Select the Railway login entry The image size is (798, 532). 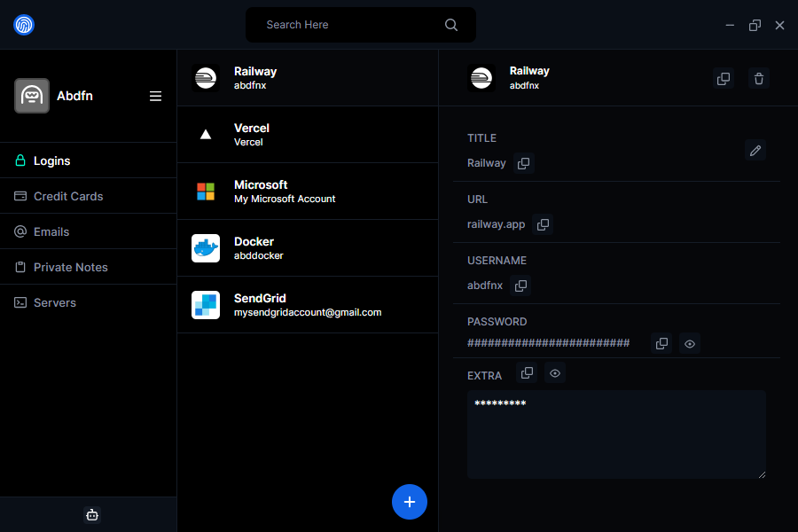click(x=308, y=78)
